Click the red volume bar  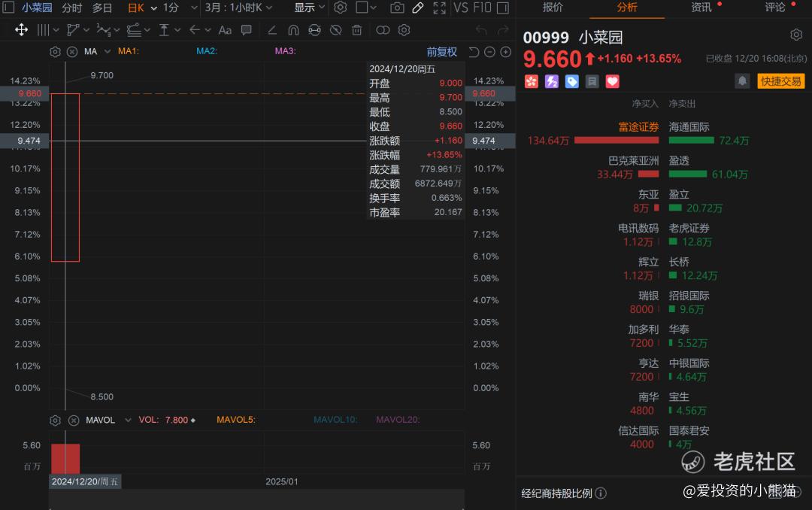point(65,459)
